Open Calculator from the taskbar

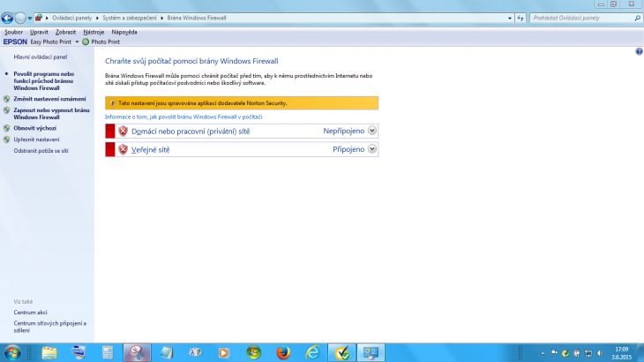point(108,353)
